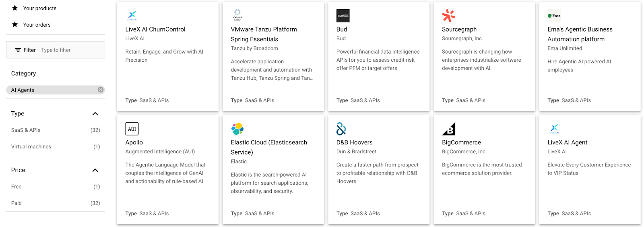The width and height of the screenshot is (644, 227).
Task: Collapse the Type filter section
Action: [x=95, y=114]
